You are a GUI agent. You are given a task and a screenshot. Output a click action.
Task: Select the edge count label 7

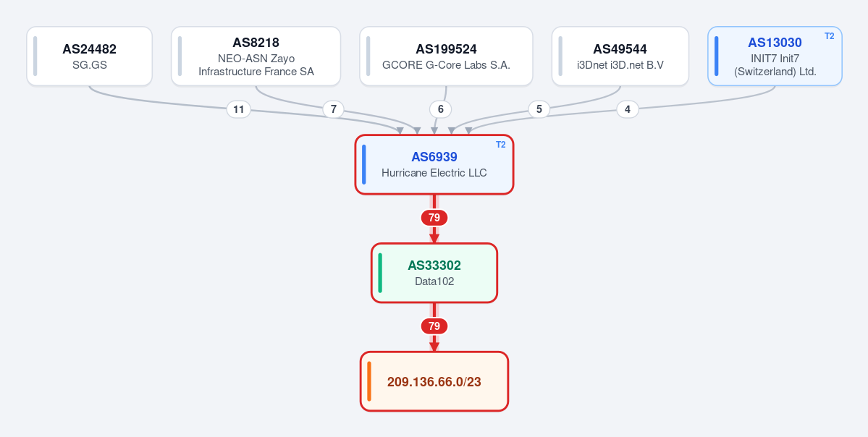[x=333, y=109]
